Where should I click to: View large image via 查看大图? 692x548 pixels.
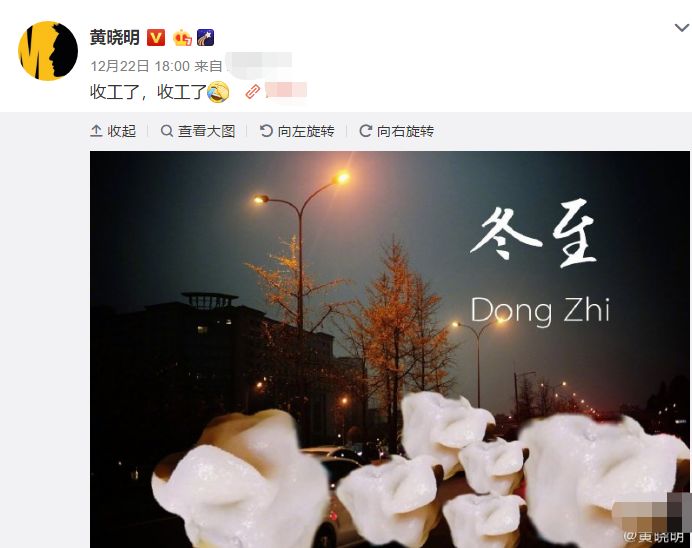tap(198, 131)
